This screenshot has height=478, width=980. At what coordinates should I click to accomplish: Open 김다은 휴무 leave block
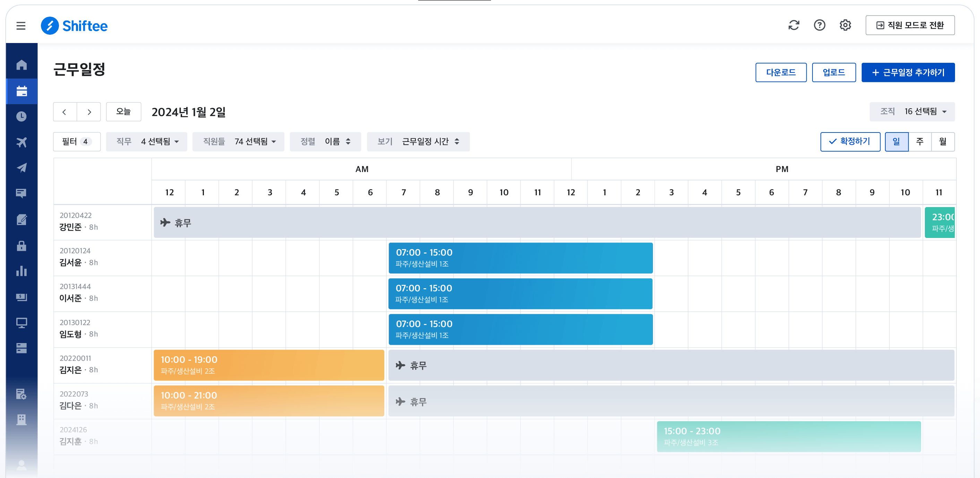[x=671, y=401]
